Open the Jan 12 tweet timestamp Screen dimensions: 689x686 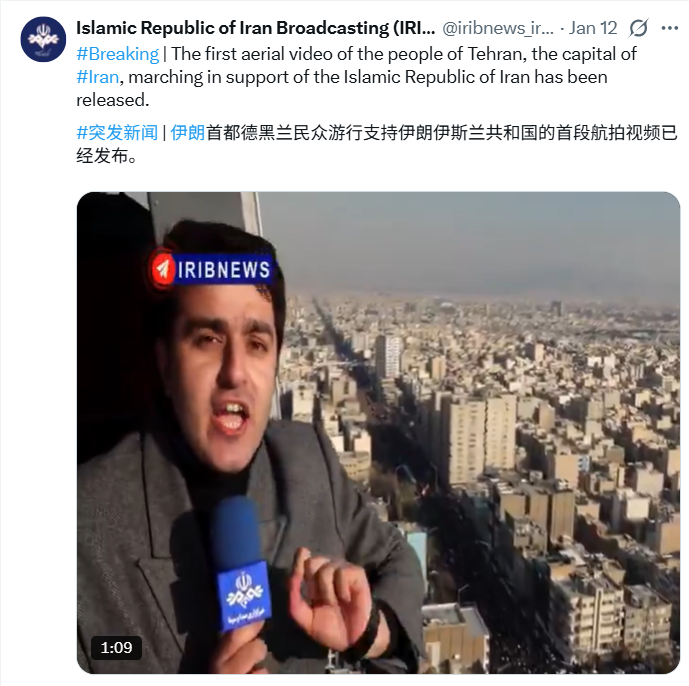point(593,28)
